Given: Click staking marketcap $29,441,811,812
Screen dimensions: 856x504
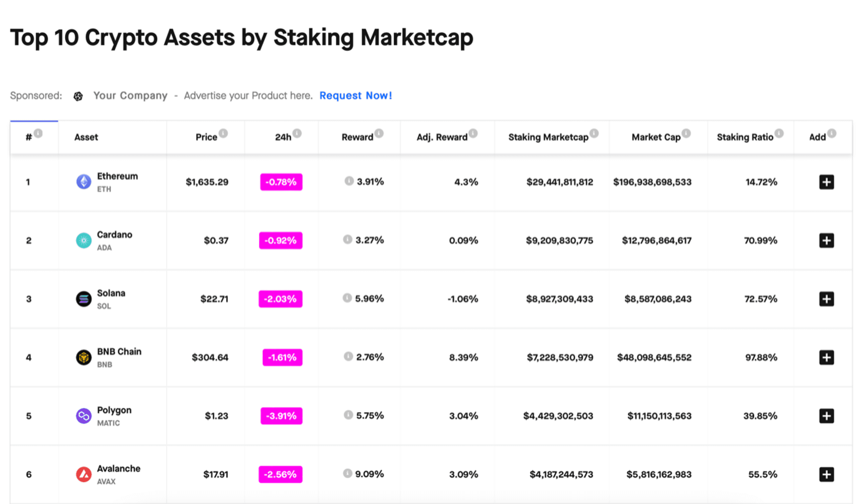Looking at the screenshot, I should [560, 182].
